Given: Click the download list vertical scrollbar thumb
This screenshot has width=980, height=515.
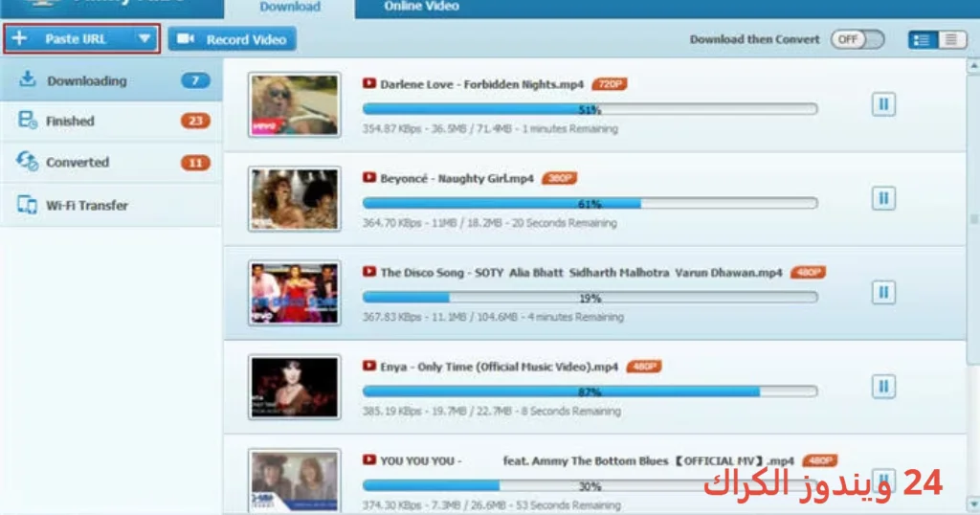Looking at the screenshot, I should [x=973, y=219].
